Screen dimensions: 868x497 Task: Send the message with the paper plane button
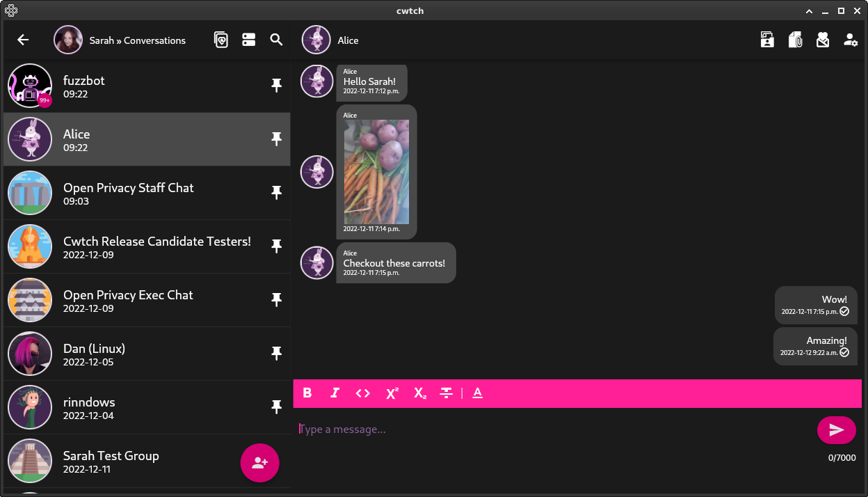pos(837,429)
